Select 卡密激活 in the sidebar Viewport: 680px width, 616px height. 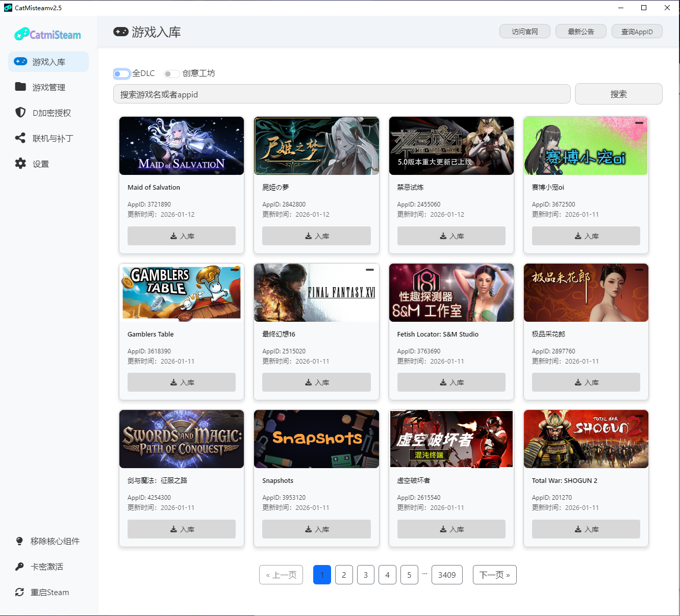pyautogui.click(x=48, y=567)
